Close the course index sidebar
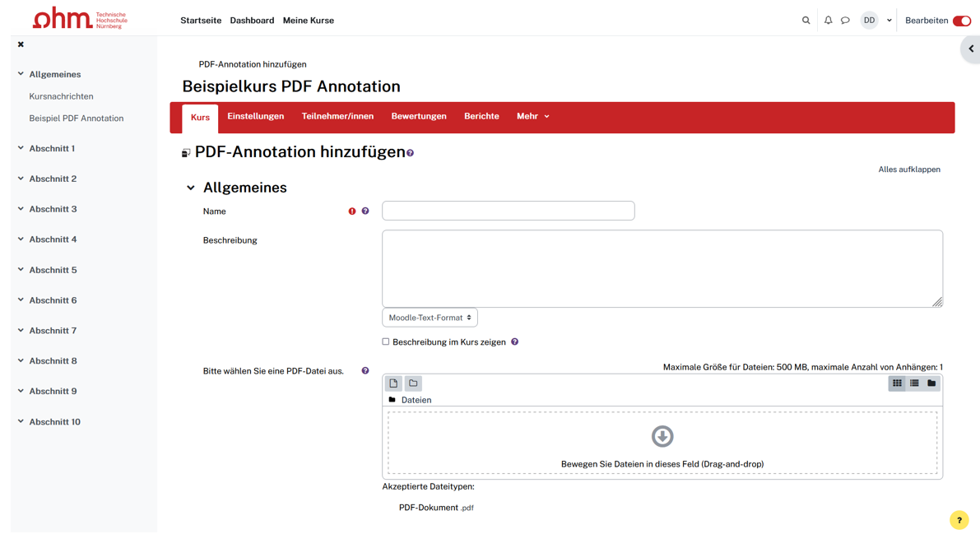 coord(21,44)
